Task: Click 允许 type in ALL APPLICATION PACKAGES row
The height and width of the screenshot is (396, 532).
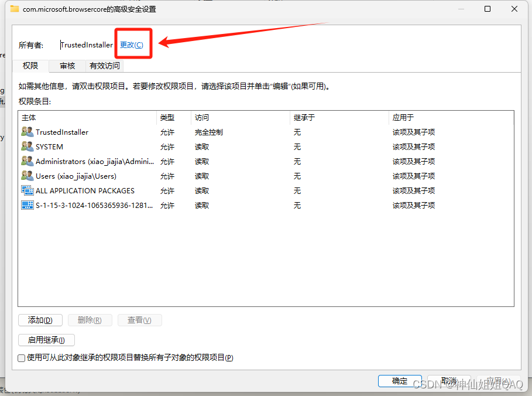Action: (167, 190)
